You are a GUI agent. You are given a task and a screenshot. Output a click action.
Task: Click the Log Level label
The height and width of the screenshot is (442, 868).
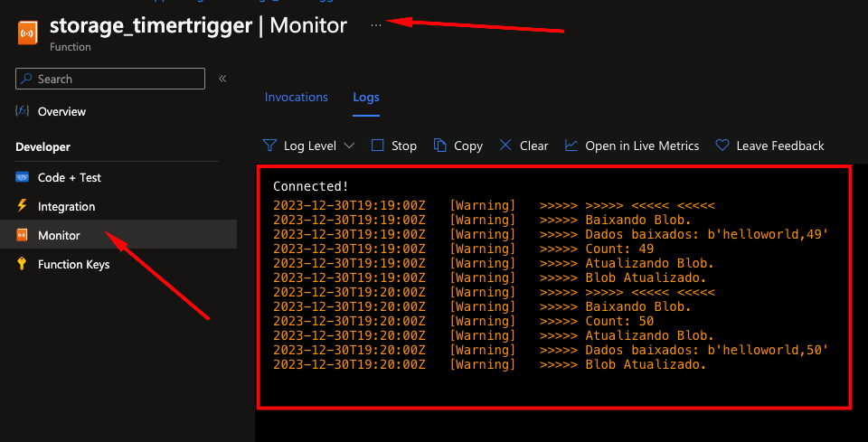tap(310, 146)
